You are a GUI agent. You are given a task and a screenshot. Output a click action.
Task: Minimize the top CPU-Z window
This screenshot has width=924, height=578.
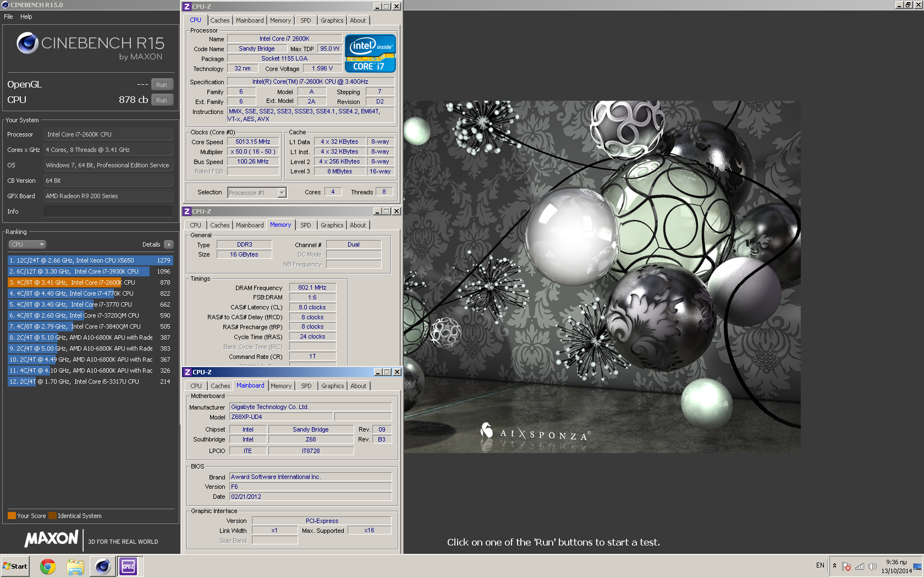377,7
